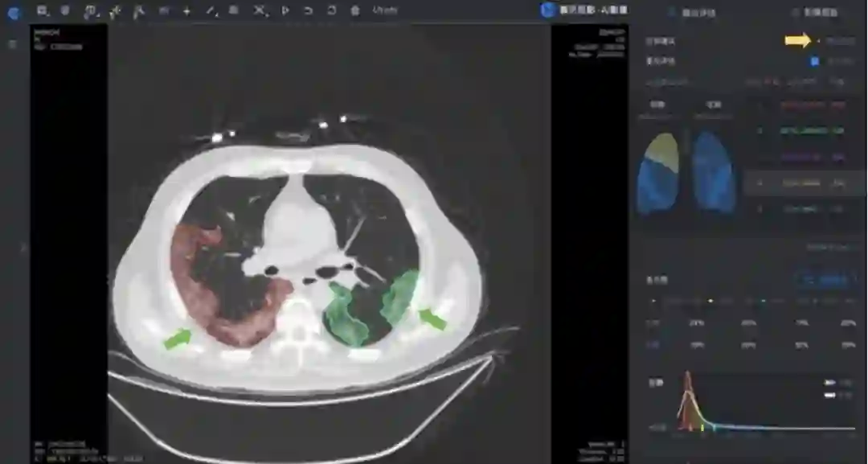The width and height of the screenshot is (868, 464).
Task: Select the square icon left of crossed-tools icon
Action: pos(233,10)
